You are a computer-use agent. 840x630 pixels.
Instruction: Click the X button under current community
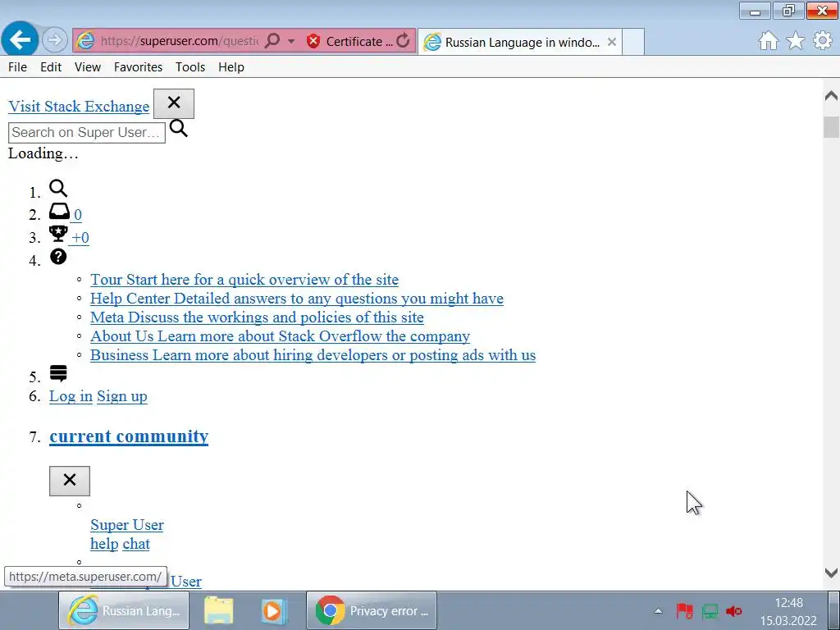70,481
